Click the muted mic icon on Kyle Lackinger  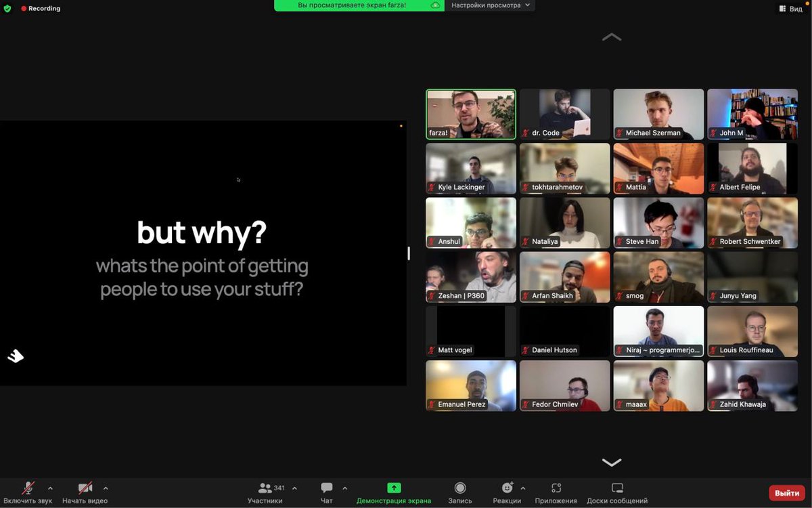(432, 188)
